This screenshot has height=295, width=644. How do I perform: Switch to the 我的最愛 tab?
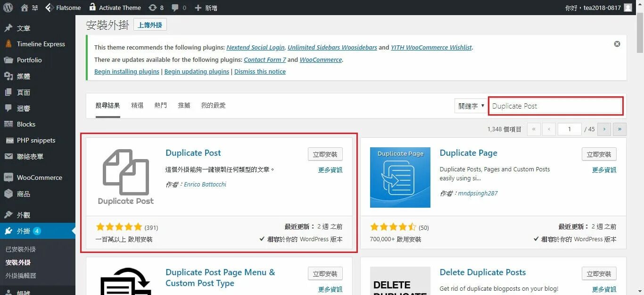click(213, 105)
